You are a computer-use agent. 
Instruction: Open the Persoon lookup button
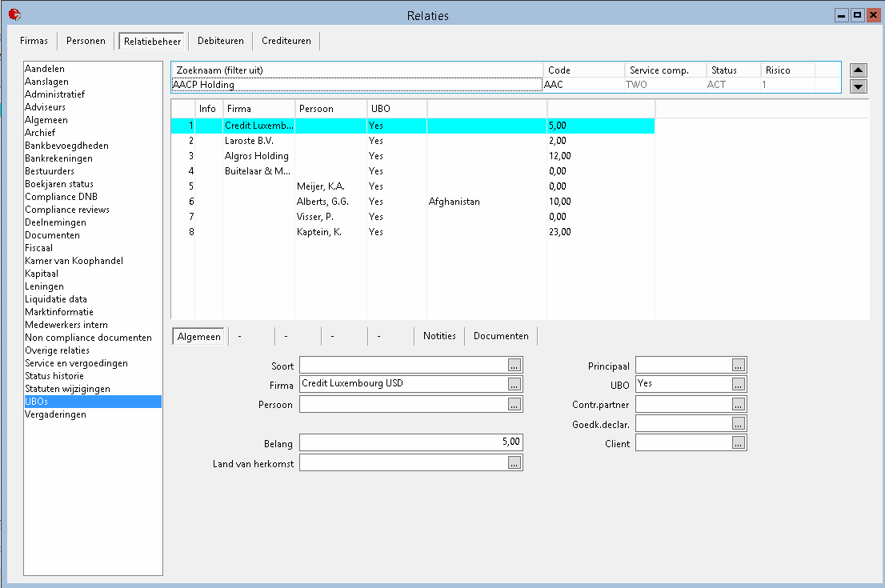(x=515, y=404)
